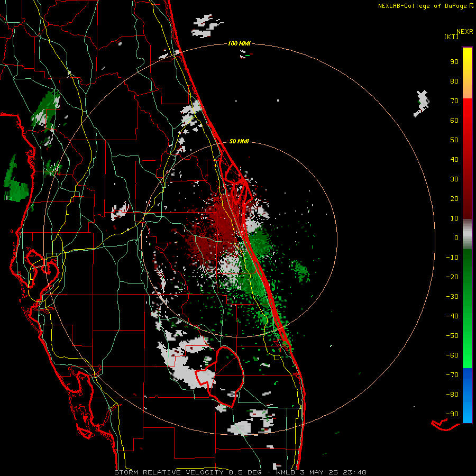Click the 100 NMI range ring label
The width and height of the screenshot is (476, 476).
(x=239, y=43)
